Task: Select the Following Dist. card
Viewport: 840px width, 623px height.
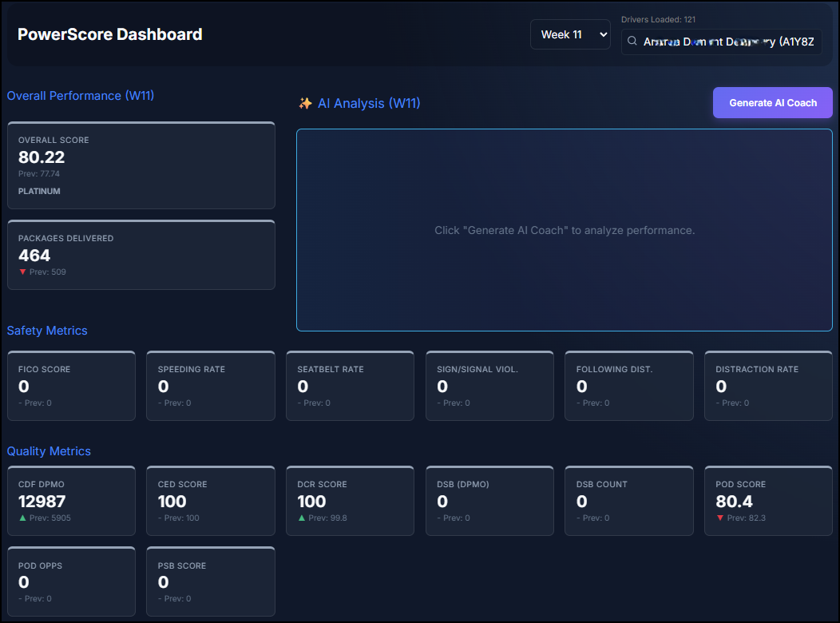Action: click(629, 386)
